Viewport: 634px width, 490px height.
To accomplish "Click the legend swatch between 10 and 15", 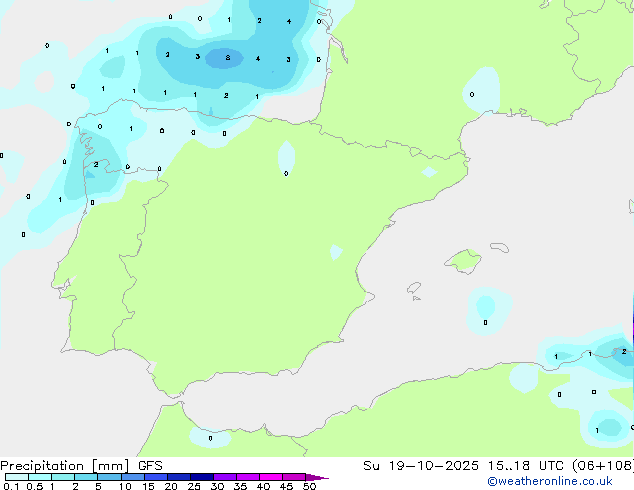I will coord(133,477).
